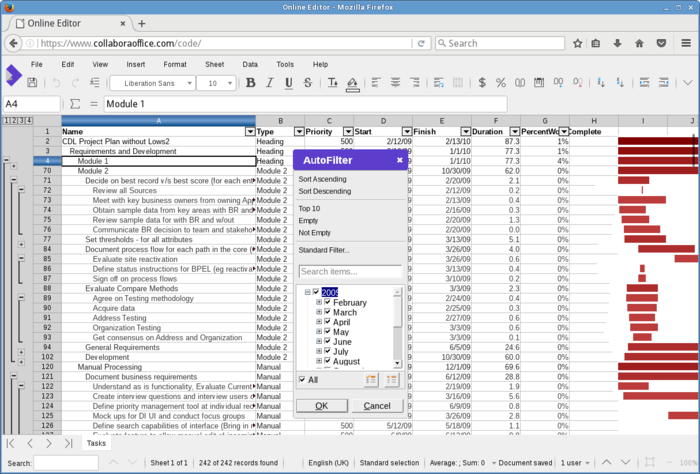Select Sort Descending in AutoFilter
Screen dimensions: 700x474
coord(325,191)
